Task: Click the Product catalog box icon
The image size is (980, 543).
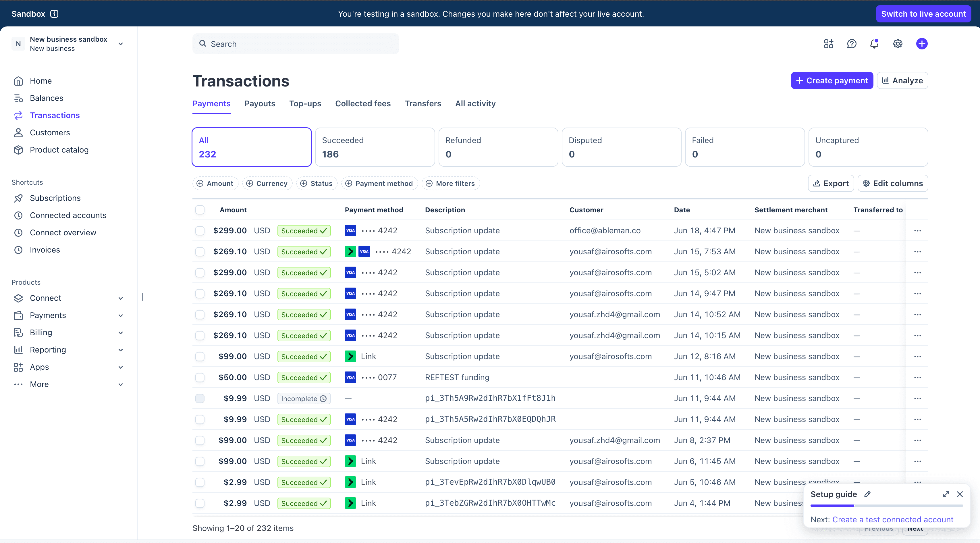Action: (x=18, y=150)
